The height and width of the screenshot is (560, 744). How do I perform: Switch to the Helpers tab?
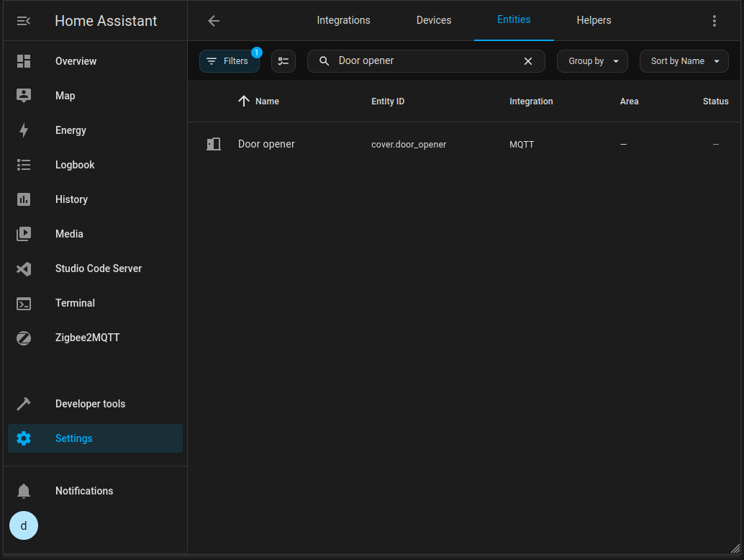(x=594, y=20)
